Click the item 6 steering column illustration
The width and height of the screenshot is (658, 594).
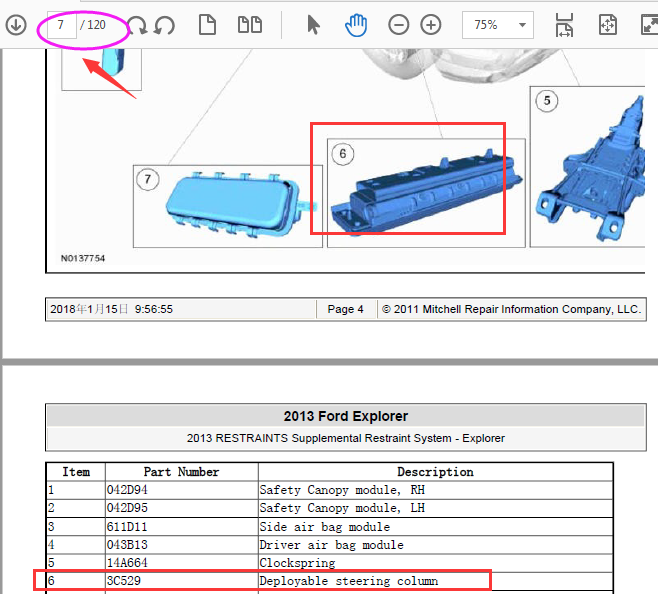point(426,193)
